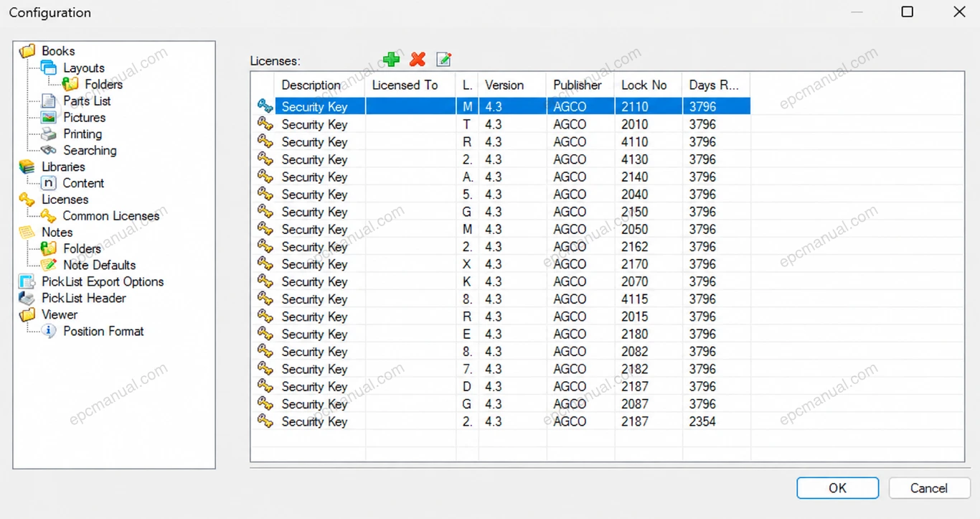Screen dimensions: 980x519
Task: Click the Edit license notepad icon
Action: pos(444,60)
